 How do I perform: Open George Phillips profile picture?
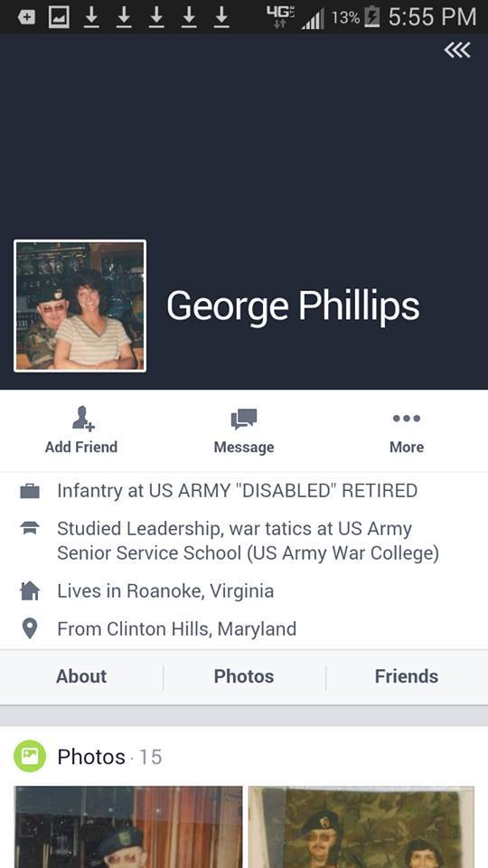[80, 306]
